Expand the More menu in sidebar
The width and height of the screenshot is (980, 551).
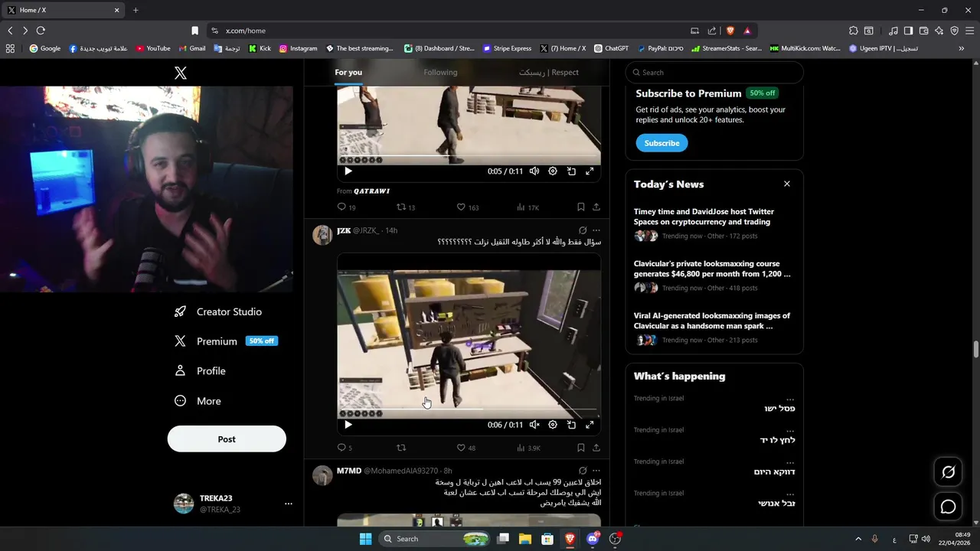[x=198, y=401]
